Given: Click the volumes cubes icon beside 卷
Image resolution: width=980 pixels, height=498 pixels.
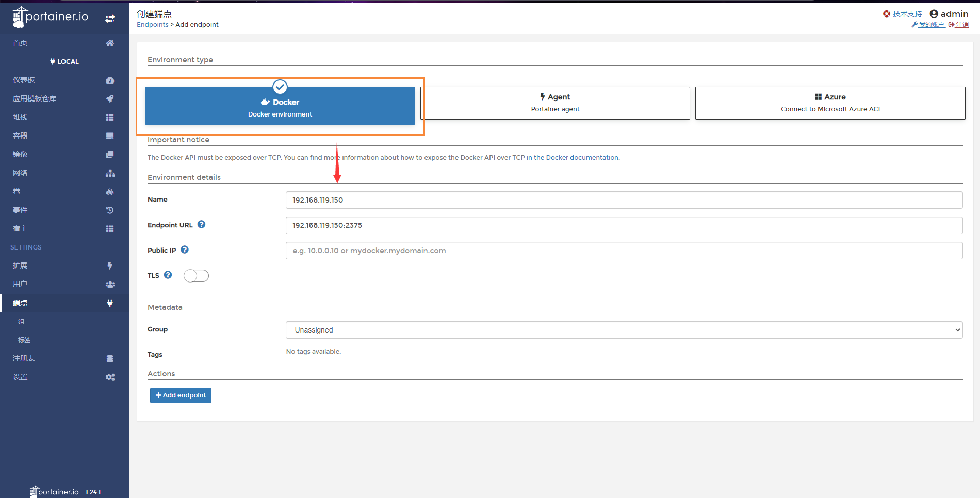Looking at the screenshot, I should pos(110,191).
